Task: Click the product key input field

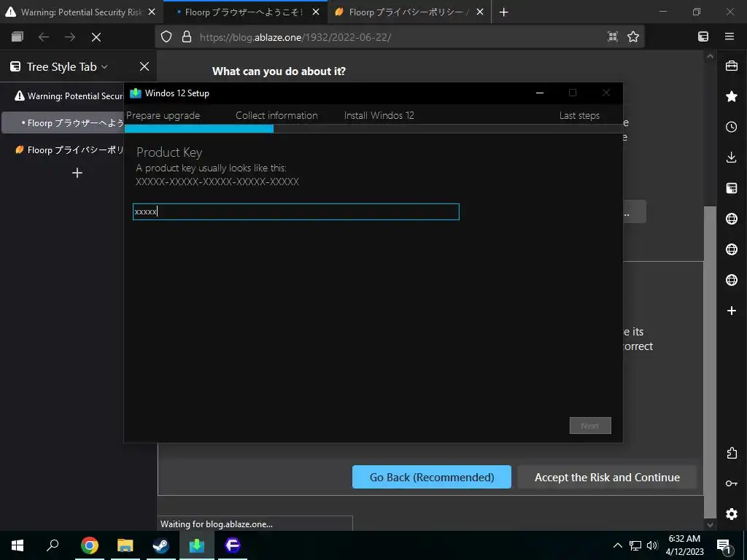Action: coord(296,212)
